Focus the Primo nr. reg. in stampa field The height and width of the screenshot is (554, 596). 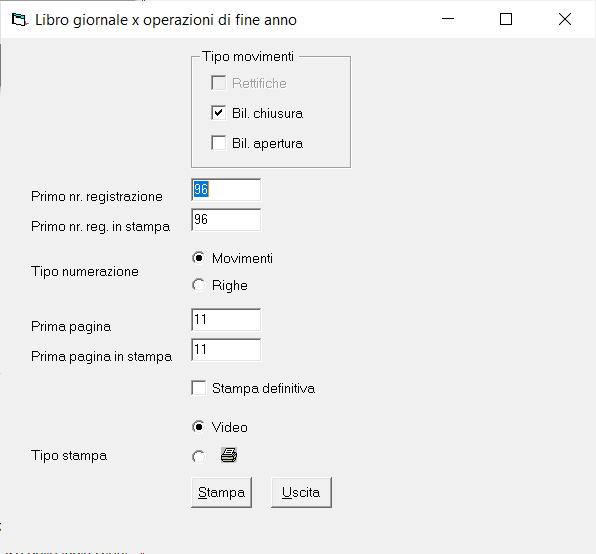(x=226, y=219)
